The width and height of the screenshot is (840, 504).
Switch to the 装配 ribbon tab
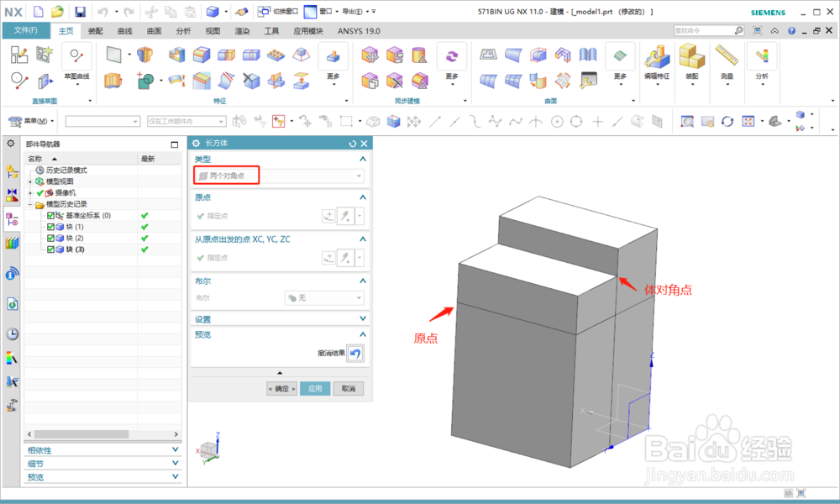pyautogui.click(x=96, y=31)
